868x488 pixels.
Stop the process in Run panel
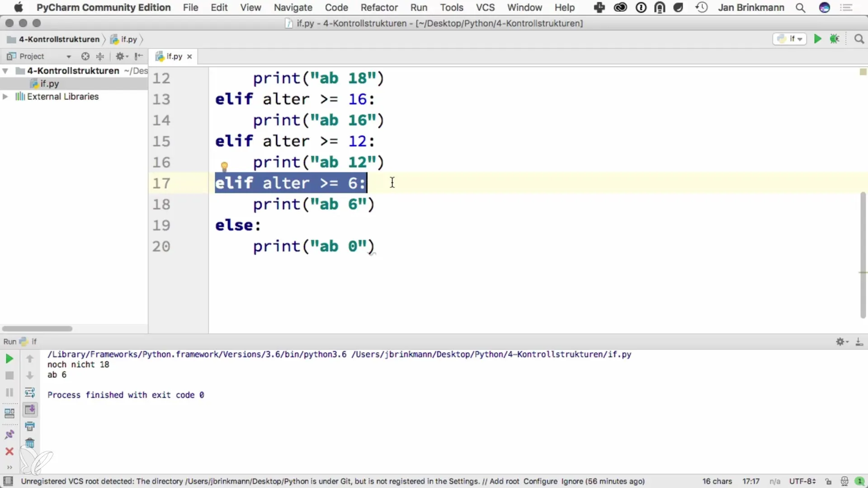[x=9, y=375]
